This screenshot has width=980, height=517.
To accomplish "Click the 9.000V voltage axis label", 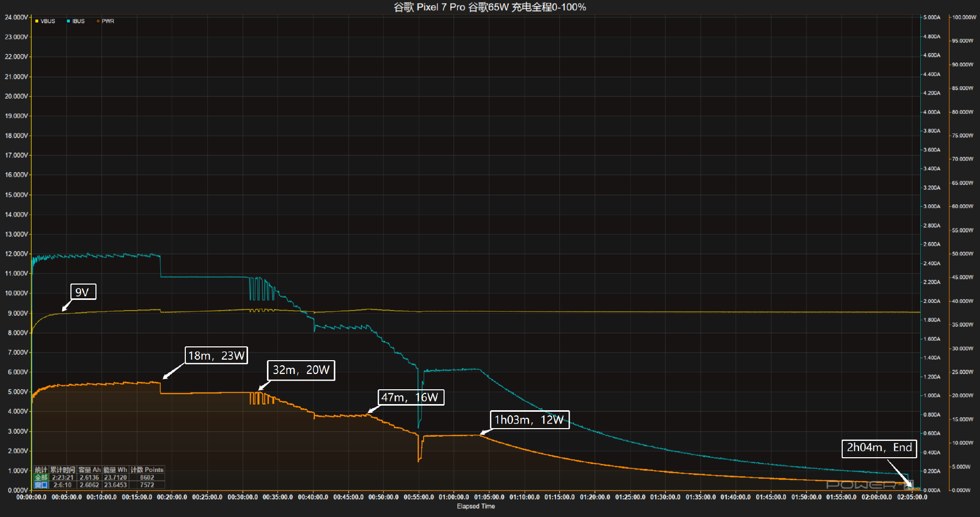I will coord(18,313).
